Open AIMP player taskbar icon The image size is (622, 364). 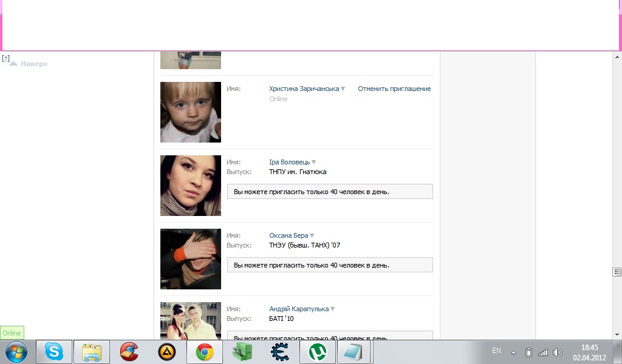click(166, 352)
